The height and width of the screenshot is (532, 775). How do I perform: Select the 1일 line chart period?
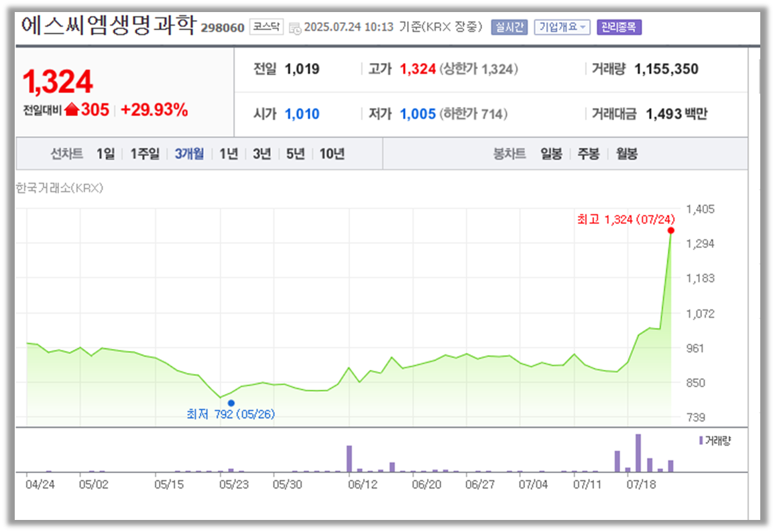point(105,153)
